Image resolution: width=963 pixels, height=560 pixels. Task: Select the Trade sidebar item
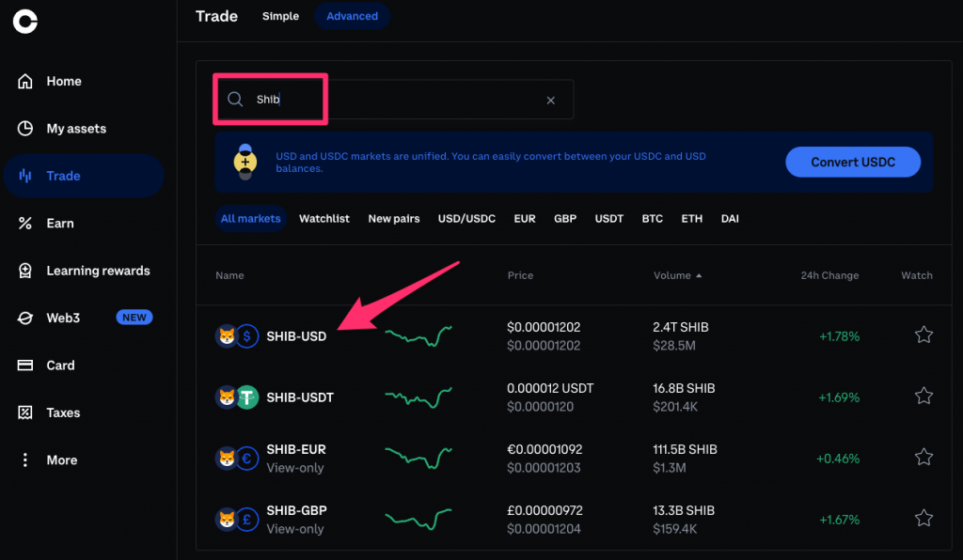[x=84, y=176]
